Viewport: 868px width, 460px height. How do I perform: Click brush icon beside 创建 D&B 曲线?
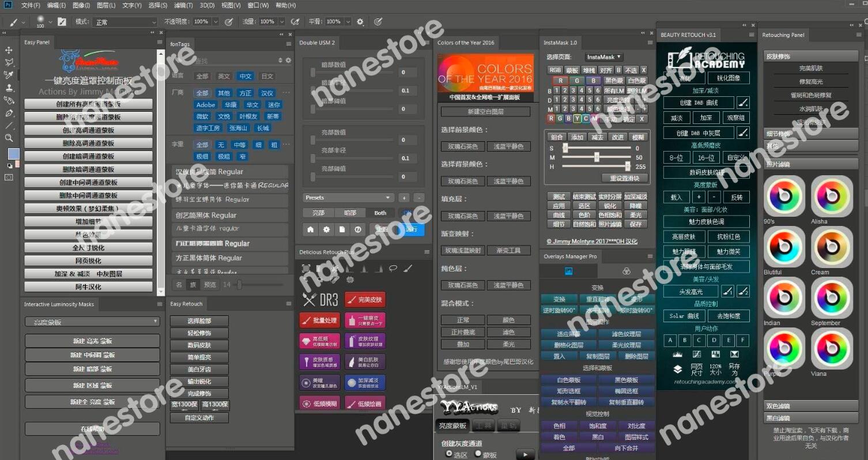(x=744, y=103)
